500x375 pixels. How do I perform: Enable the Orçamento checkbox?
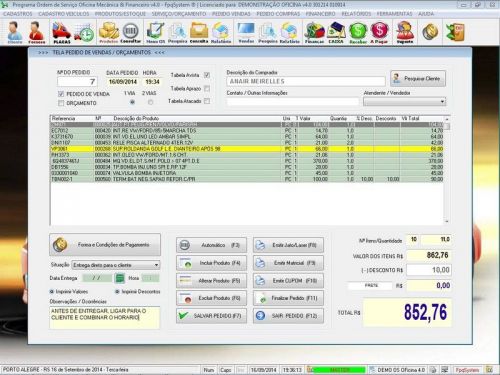[61, 103]
